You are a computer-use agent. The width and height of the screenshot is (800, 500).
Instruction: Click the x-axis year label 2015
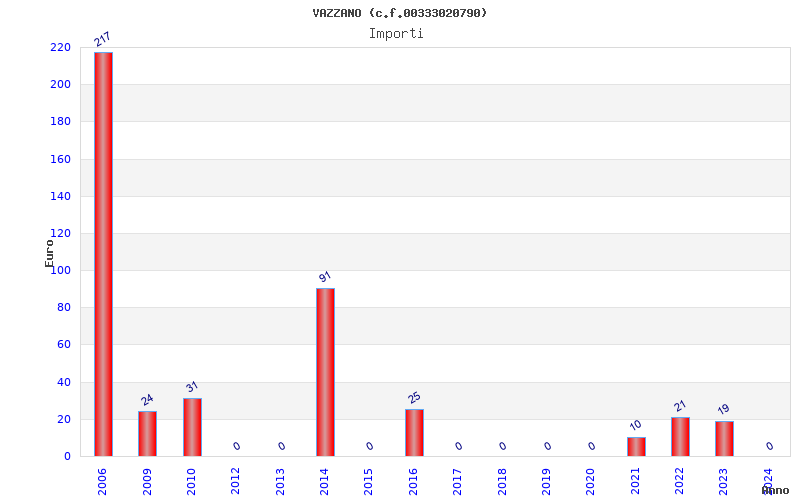(369, 482)
